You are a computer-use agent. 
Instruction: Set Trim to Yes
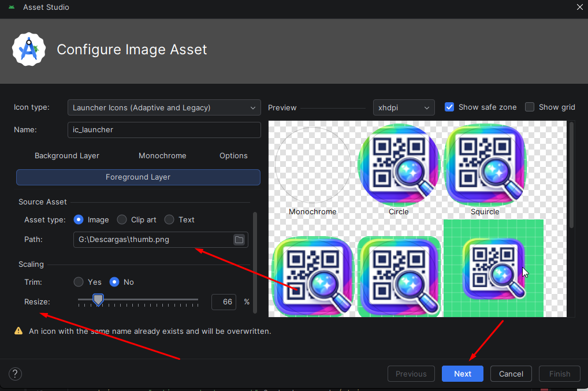point(79,282)
